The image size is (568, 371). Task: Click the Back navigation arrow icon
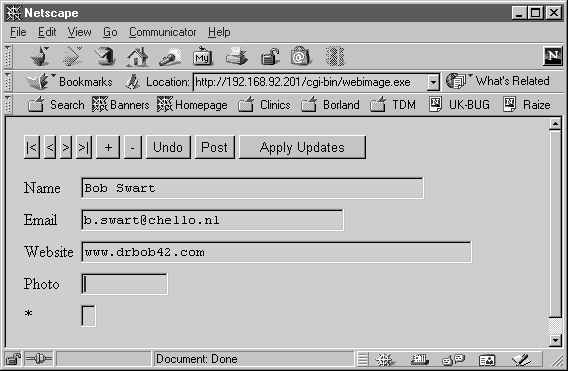pos(39,57)
